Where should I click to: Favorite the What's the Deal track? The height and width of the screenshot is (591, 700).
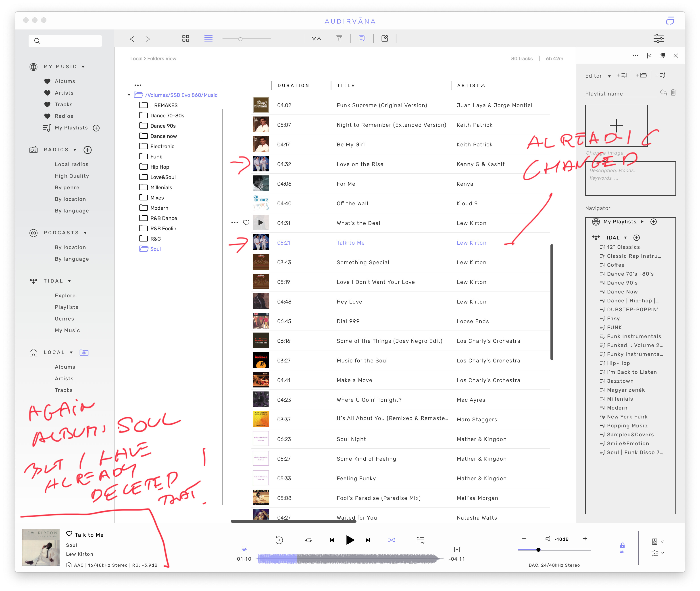click(246, 223)
